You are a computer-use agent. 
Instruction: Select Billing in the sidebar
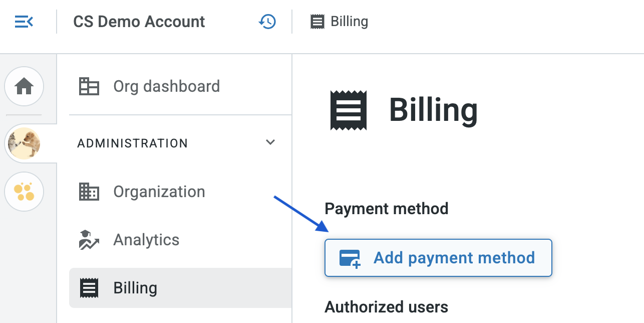pos(180,288)
